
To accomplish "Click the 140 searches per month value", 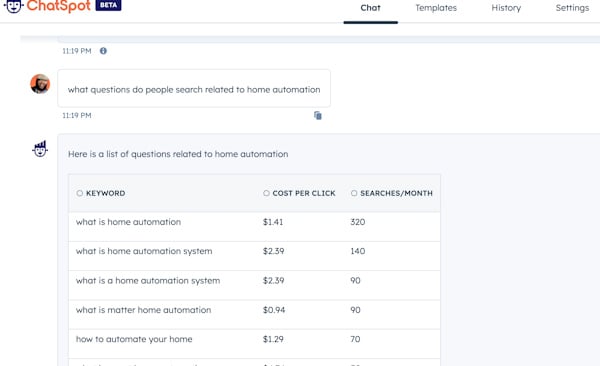I will coord(358,251).
